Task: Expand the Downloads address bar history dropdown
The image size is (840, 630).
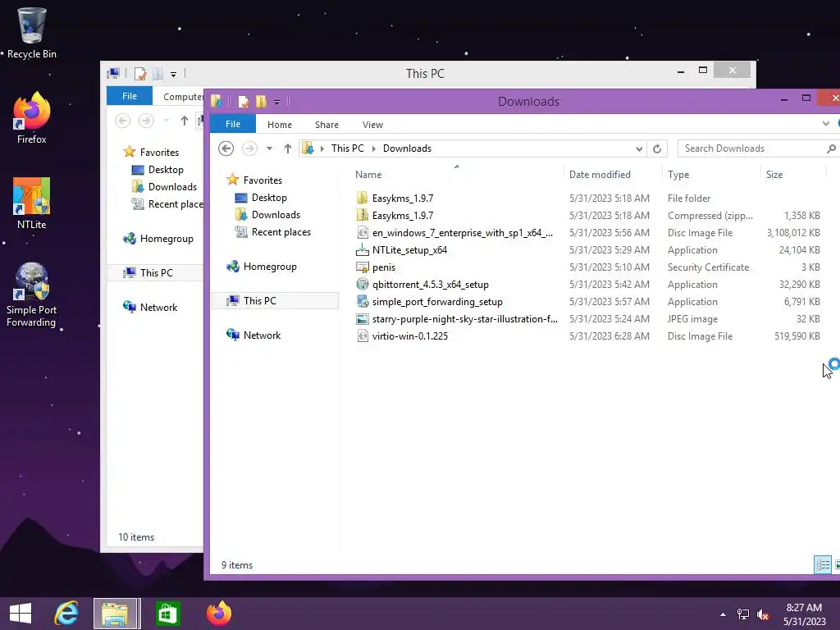Action: [x=639, y=149]
